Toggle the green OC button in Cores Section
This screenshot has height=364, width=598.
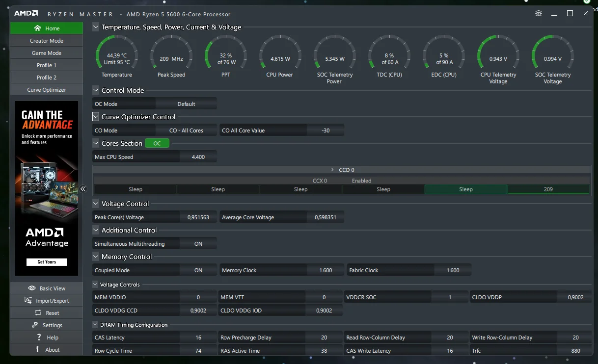(157, 143)
